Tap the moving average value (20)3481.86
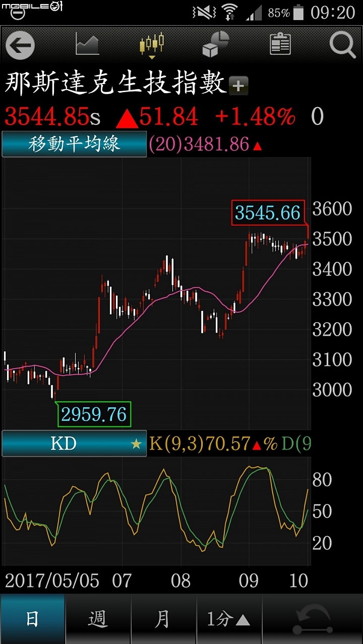 [x=200, y=145]
